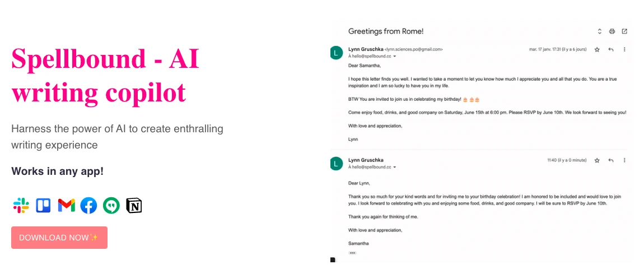Screen dimensions: 644x269
Task: Click the DOWNLOAD NOW button
Action: coord(59,238)
